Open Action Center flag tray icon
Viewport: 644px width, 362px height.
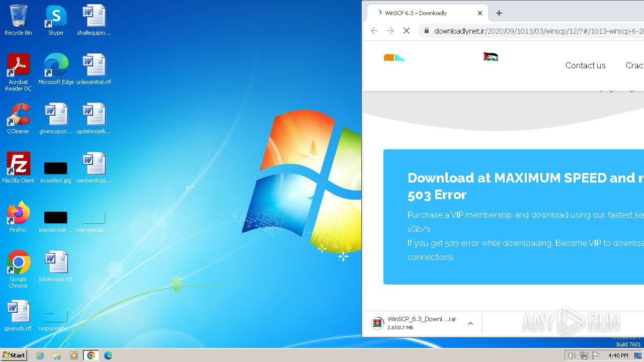596,355
